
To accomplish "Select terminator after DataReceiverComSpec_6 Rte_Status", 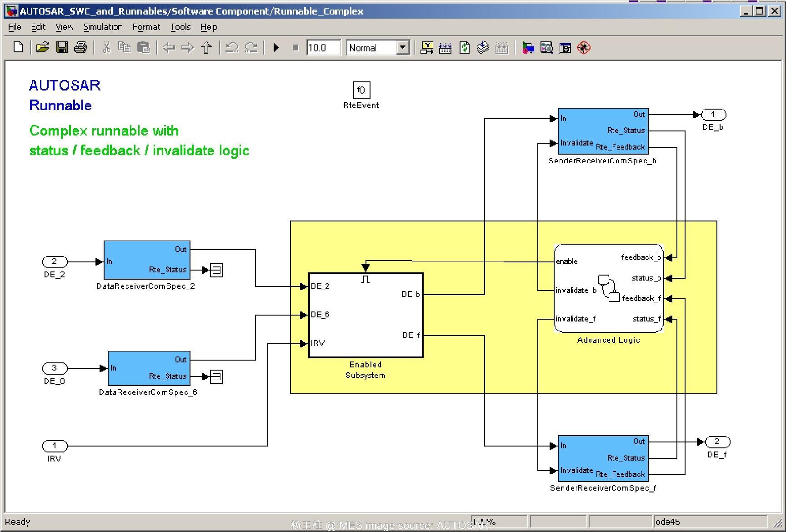I will pyautogui.click(x=216, y=376).
